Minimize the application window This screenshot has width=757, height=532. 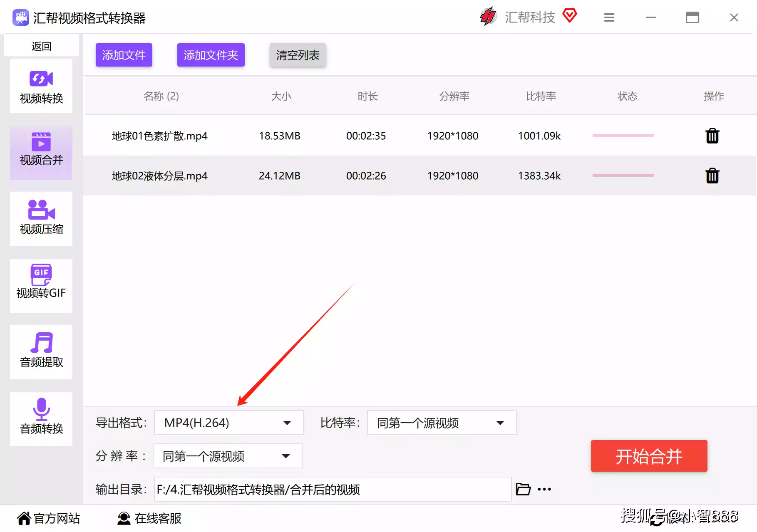click(651, 17)
